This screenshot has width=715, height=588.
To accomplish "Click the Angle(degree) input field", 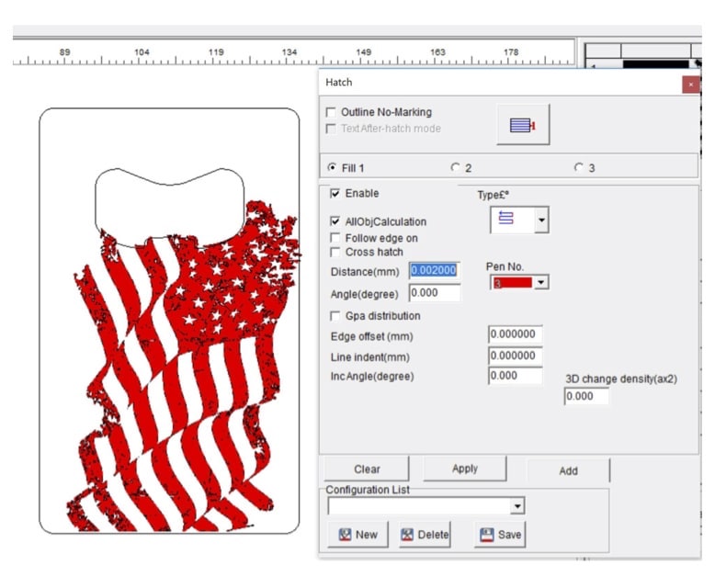I will (434, 293).
